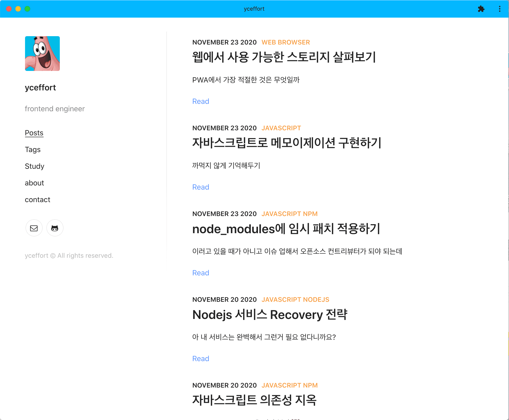Select the JAVASCRIPT NODEJS tag label
Viewport: 509px width, 420px height.
tap(295, 299)
